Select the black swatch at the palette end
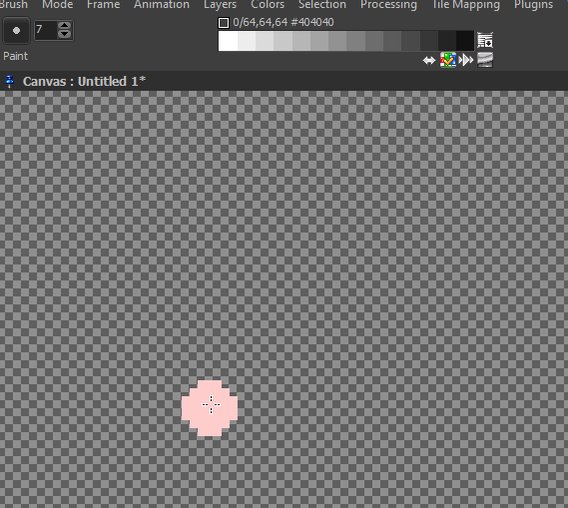This screenshot has height=508, width=568. pos(464,41)
